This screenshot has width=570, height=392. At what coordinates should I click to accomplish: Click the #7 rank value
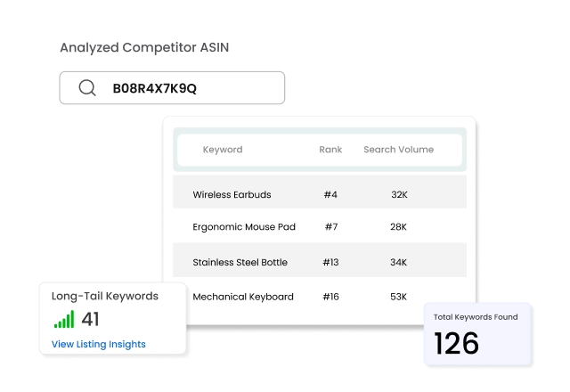(330, 227)
